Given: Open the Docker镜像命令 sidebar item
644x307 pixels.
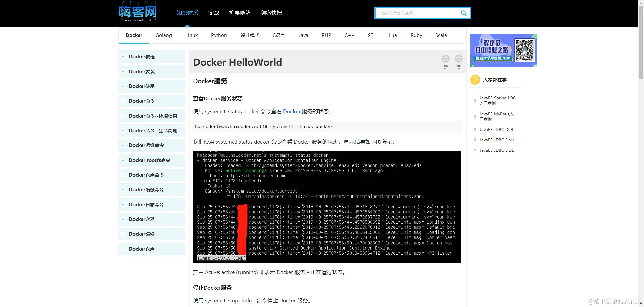Looking at the screenshot, I should pos(152,190).
